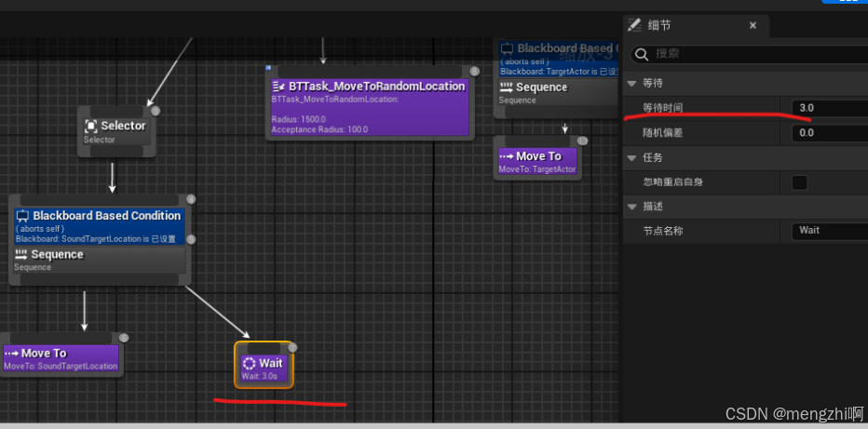Select the SoundTargetLocation Blackboard Based Condition decorator
Screen dimensions: 868x429
99,226
